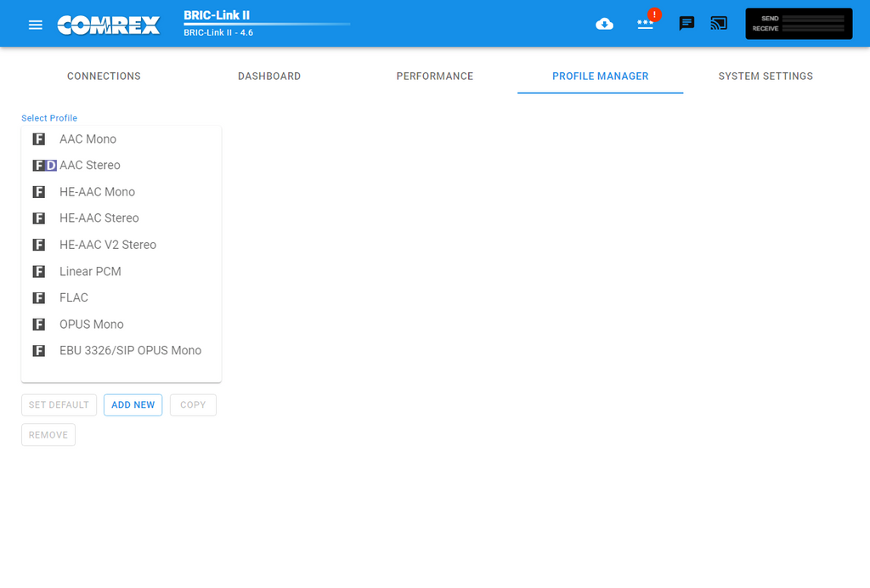Open the hamburger navigation menu
This screenshot has height=588, width=870.
(35, 25)
